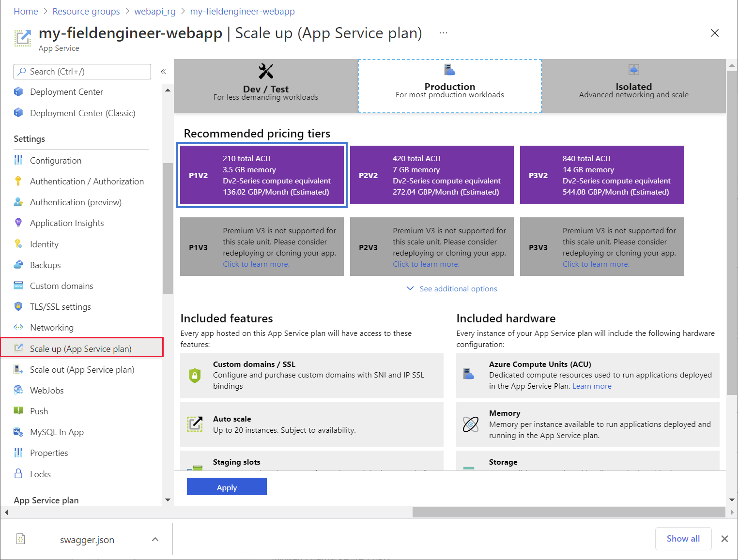Open swagger.json download options chevron
The width and height of the screenshot is (738, 560).
pyautogui.click(x=155, y=539)
